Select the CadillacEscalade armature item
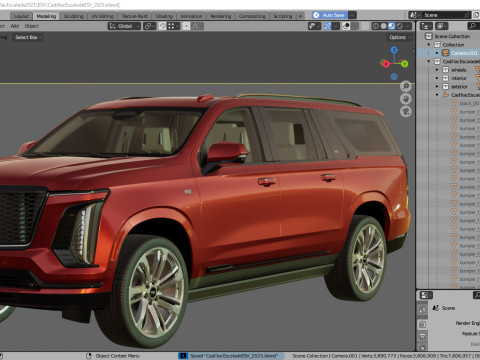The image size is (480, 360). coord(465,95)
